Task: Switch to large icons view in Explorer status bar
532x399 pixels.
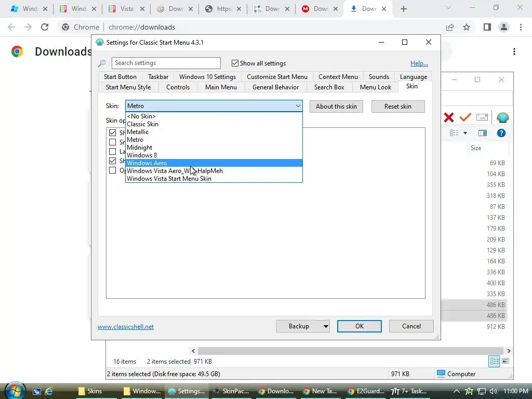Action: [x=505, y=361]
